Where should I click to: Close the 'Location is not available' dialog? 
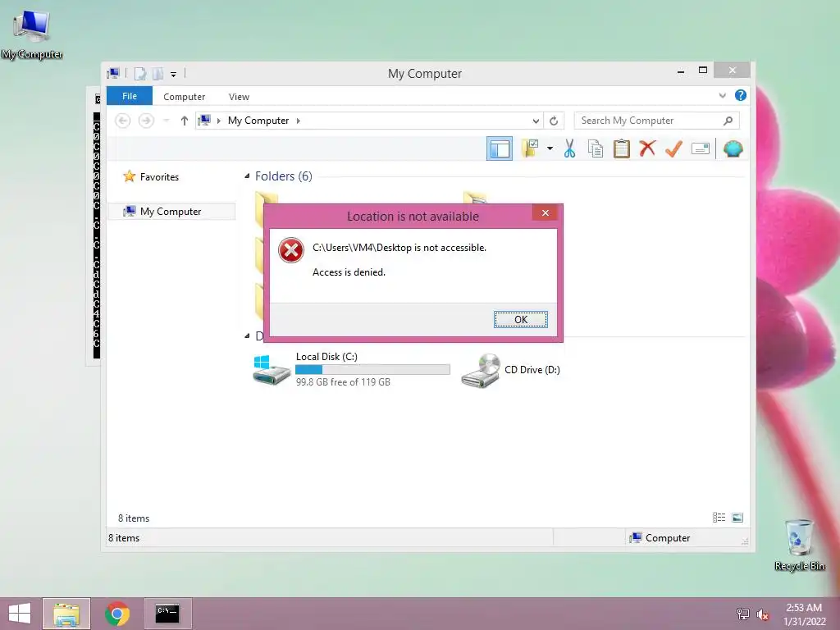click(x=545, y=212)
